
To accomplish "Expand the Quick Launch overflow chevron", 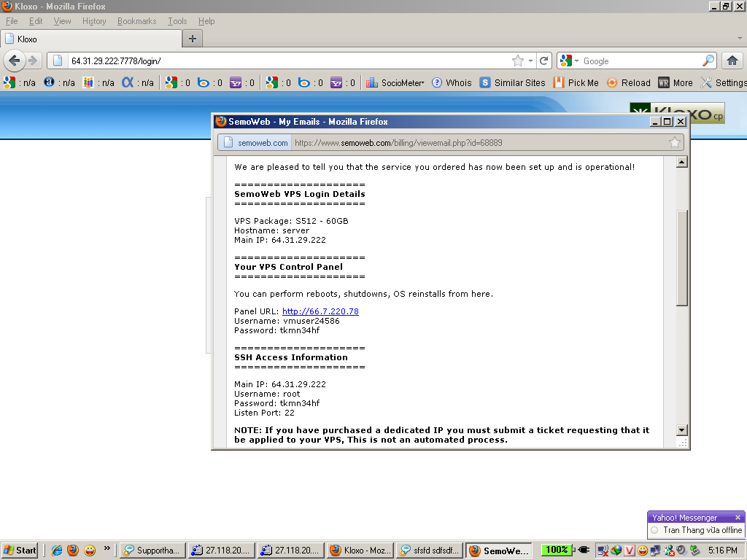I will point(107,548).
